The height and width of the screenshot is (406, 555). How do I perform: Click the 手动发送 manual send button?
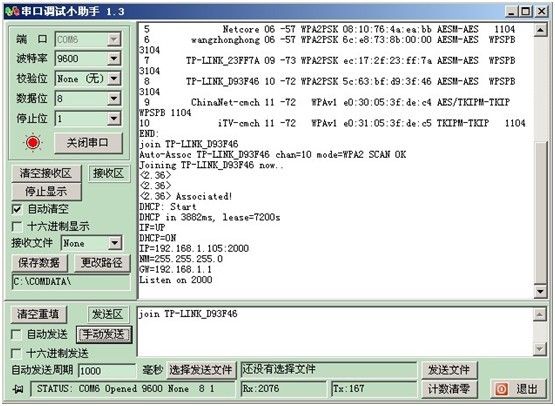104,334
